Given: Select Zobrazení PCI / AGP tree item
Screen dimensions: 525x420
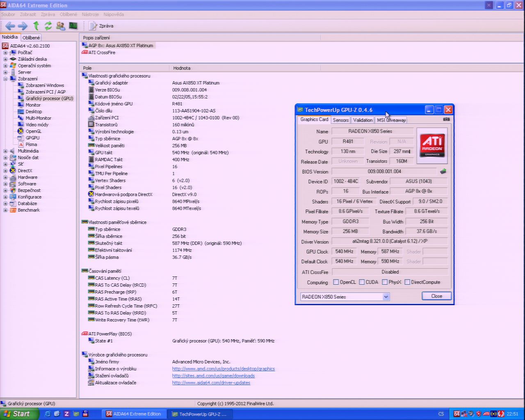Looking at the screenshot, I should [46, 92].
